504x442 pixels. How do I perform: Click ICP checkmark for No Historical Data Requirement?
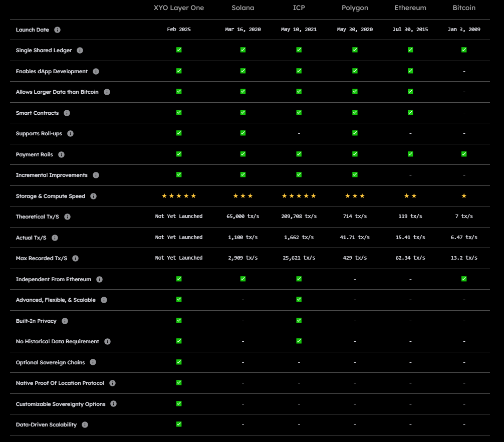coord(299,341)
